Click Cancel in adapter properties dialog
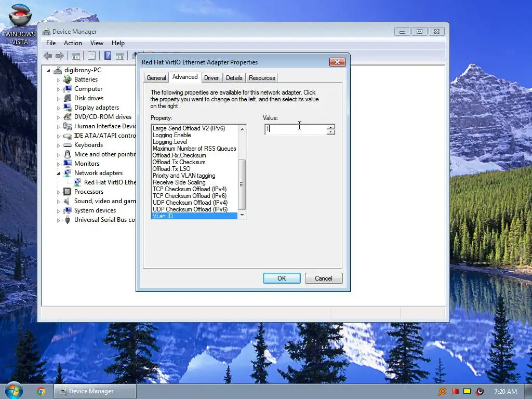Viewport: 532px width, 399px height. click(x=324, y=278)
